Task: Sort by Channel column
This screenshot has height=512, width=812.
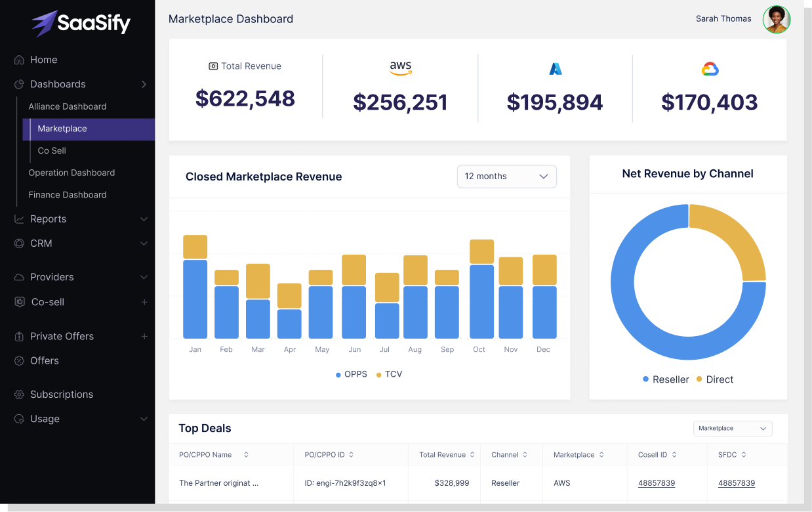Action: (x=525, y=455)
